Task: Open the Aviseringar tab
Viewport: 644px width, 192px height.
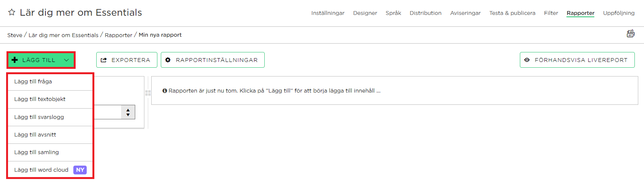Action: (465, 13)
